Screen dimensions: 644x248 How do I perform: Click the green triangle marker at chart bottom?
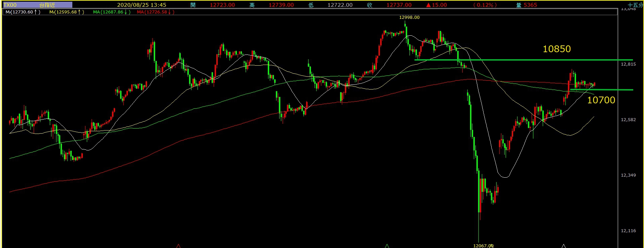387,246
